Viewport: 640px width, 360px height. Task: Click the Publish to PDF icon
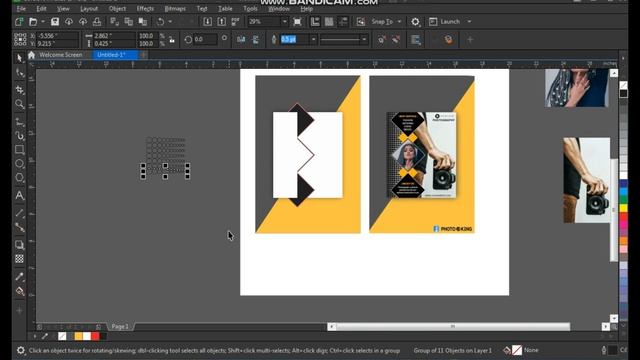(x=236, y=22)
